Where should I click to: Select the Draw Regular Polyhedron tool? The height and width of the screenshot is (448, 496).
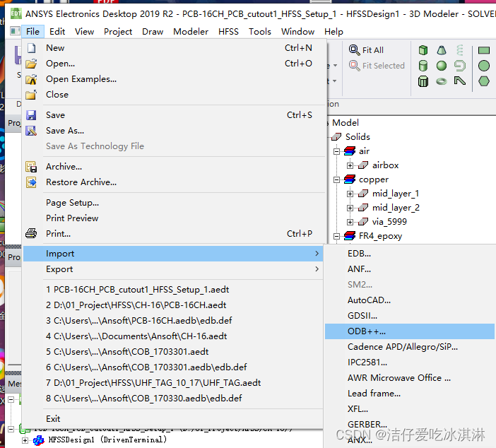coord(423,81)
